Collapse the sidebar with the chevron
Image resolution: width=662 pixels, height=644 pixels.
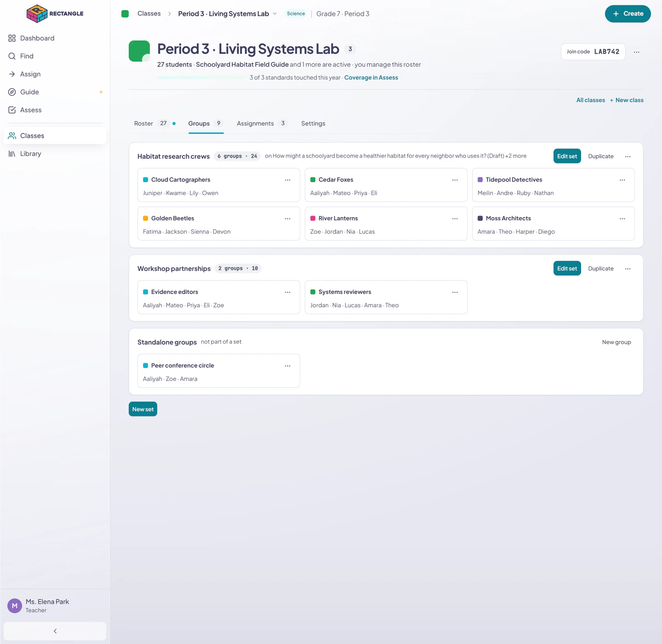click(x=55, y=631)
